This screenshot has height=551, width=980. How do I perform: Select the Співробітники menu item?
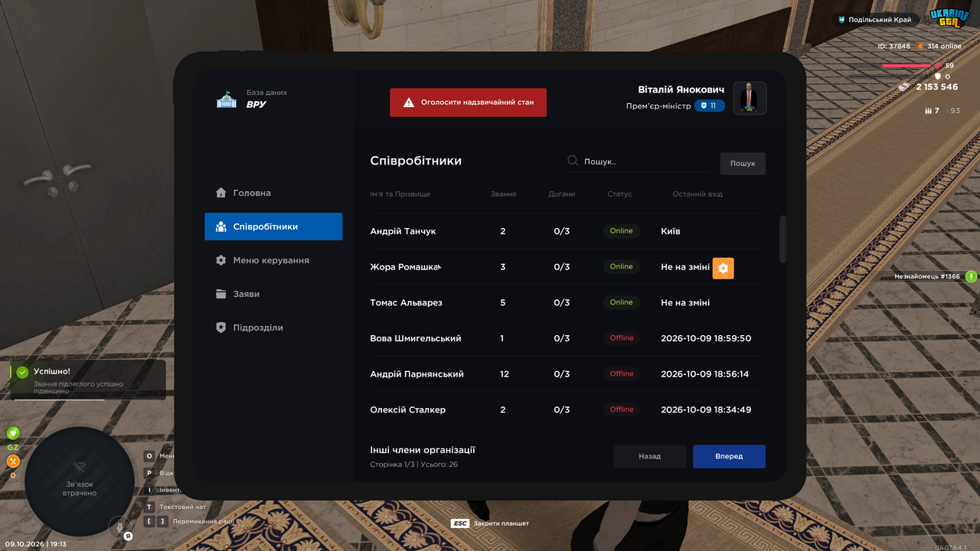[273, 227]
